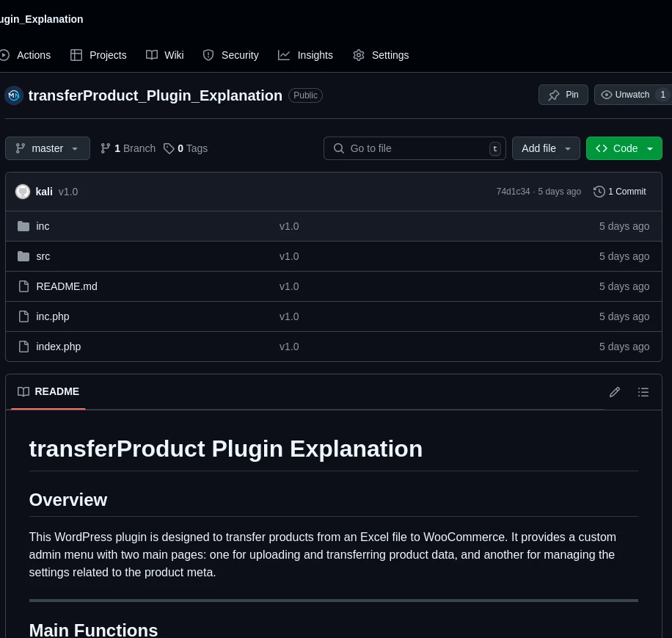This screenshot has width=672, height=638.
Task: Click the Overview heading in README
Action: pos(68,500)
